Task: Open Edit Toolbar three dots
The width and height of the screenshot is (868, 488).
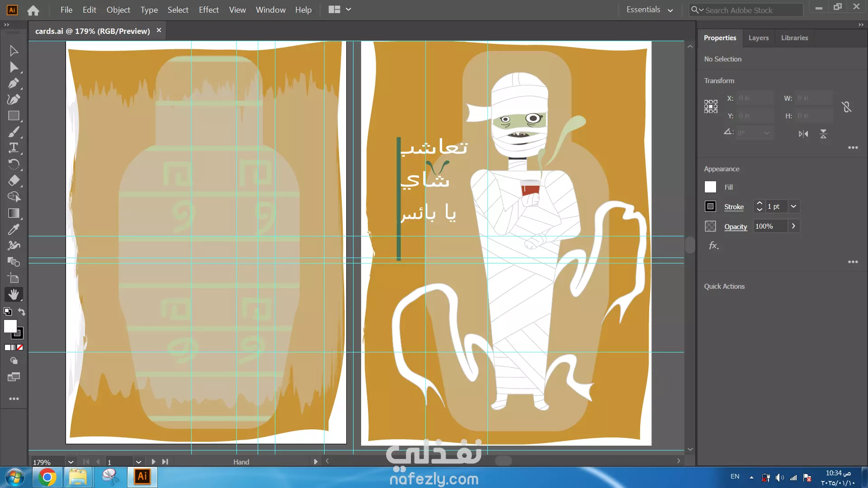Action: pyautogui.click(x=14, y=399)
